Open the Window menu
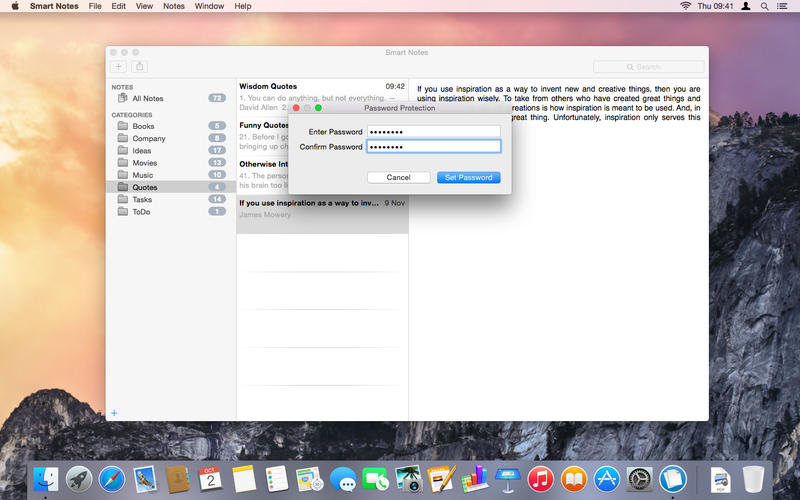This screenshot has height=500, width=800. point(209,6)
